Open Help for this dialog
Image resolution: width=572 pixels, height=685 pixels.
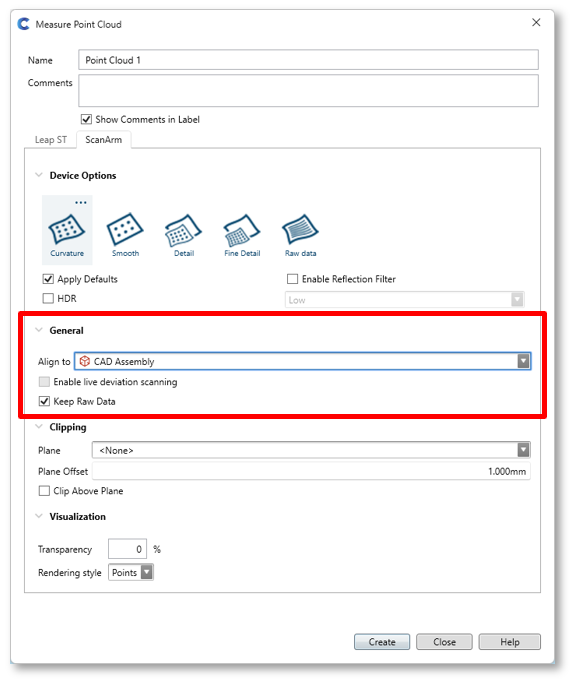[x=510, y=642]
